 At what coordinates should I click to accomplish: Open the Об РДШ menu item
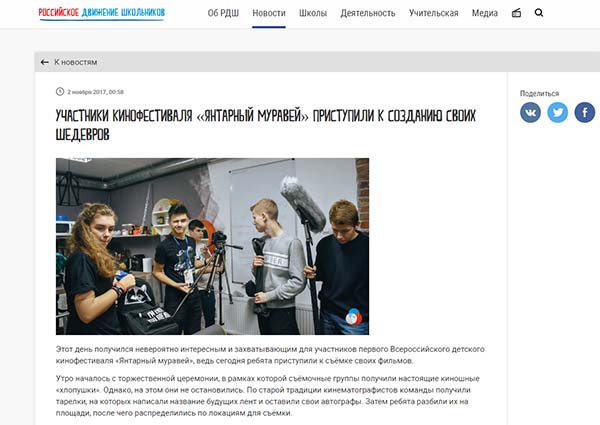[x=223, y=13]
